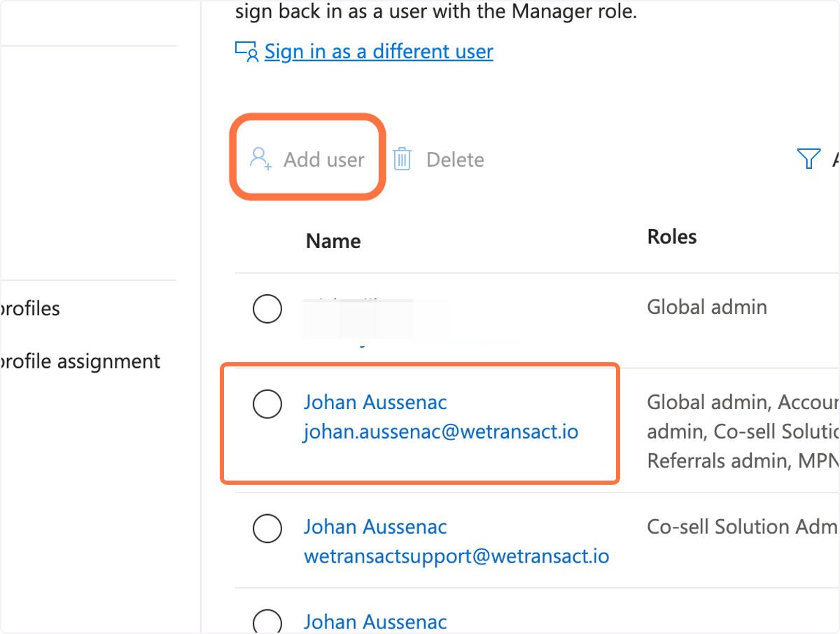Click the Delete button label
This screenshot has width=840, height=634.
(x=455, y=160)
